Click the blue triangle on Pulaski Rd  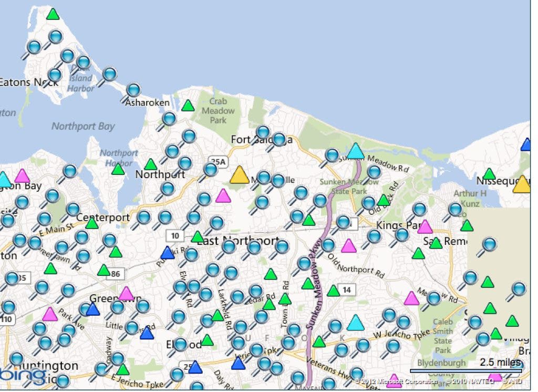click(x=168, y=253)
